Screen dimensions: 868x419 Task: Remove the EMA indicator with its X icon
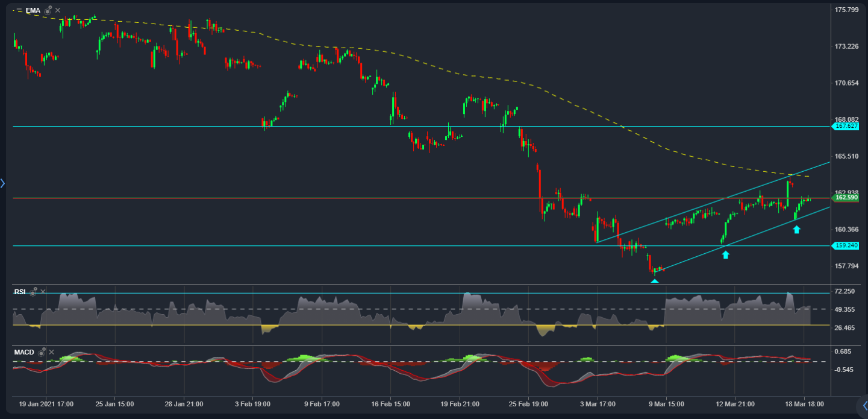click(x=58, y=10)
